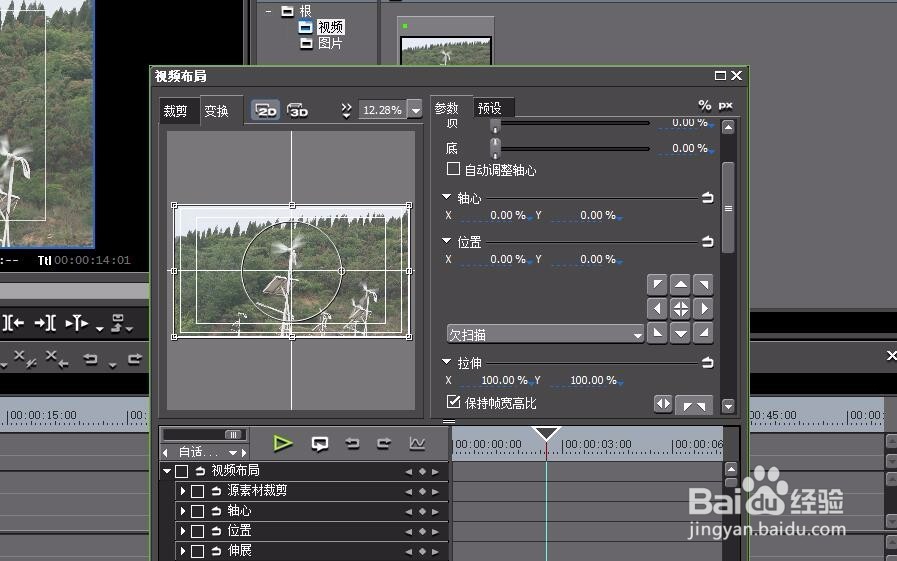The width and height of the screenshot is (897, 561).
Task: Expand the 轴心 keyframe row
Action: pyautogui.click(x=182, y=511)
